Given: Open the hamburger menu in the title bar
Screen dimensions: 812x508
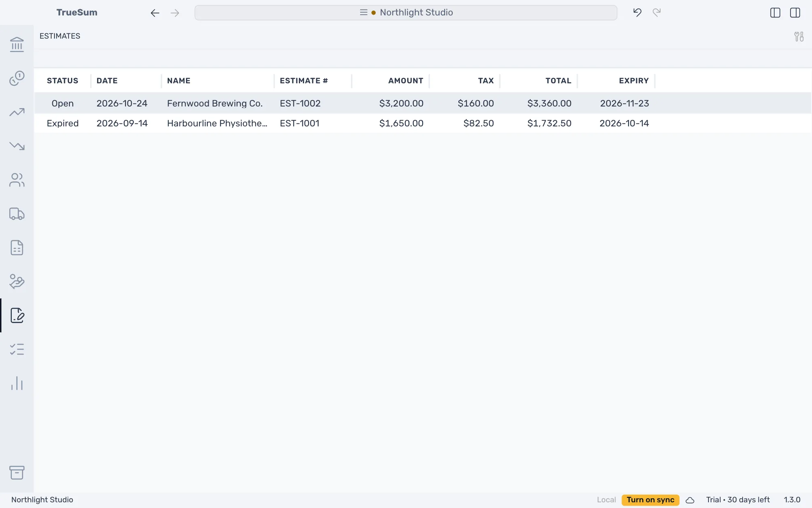Looking at the screenshot, I should click(363, 13).
